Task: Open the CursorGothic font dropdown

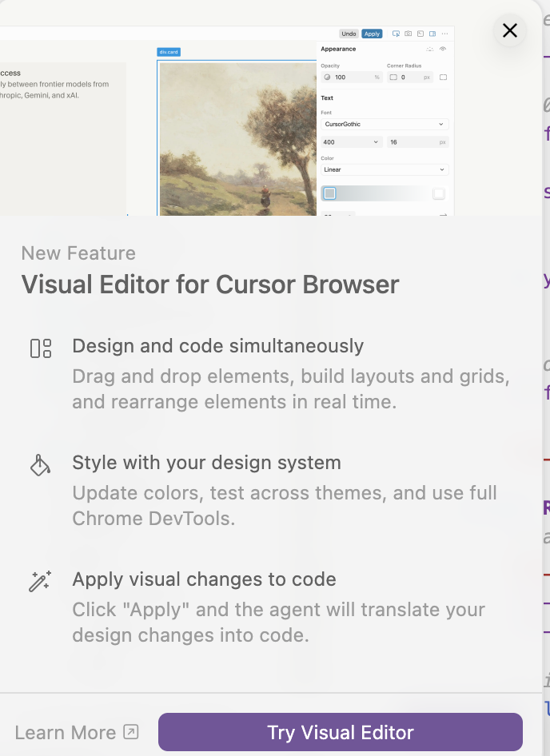Action: (384, 125)
